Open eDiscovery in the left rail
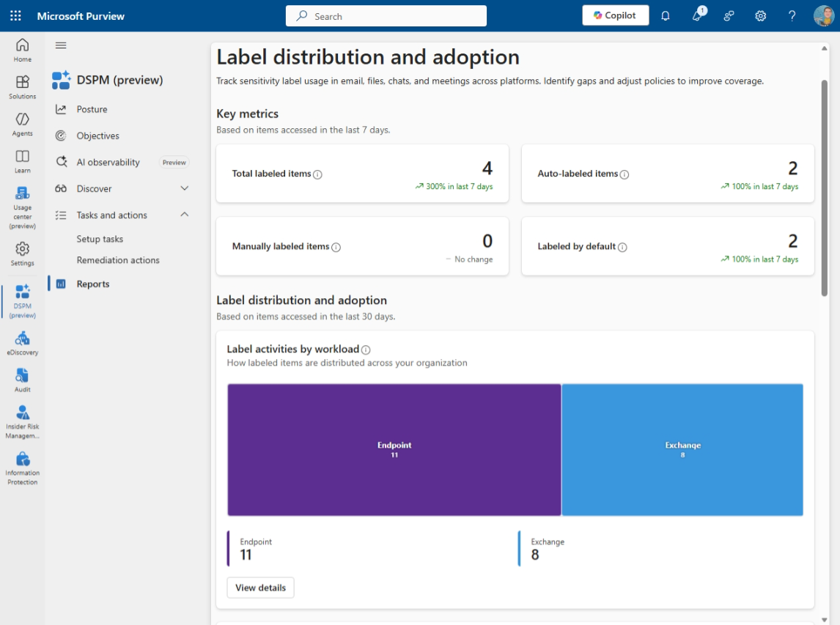The width and height of the screenshot is (840, 625). [23, 343]
